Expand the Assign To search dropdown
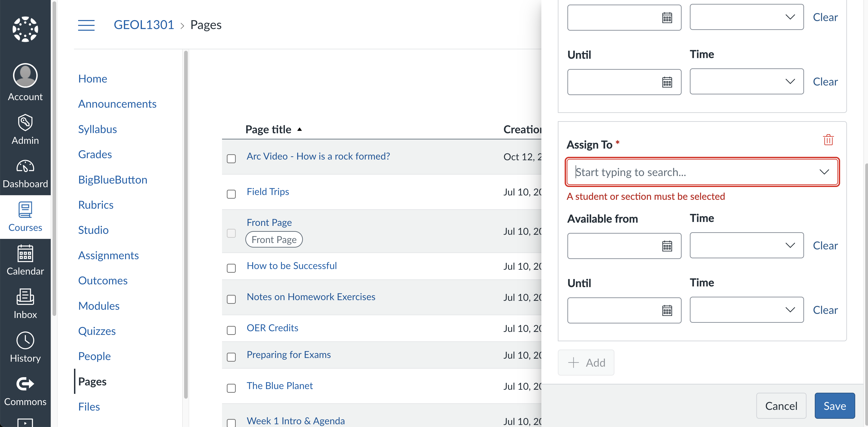 coord(824,172)
